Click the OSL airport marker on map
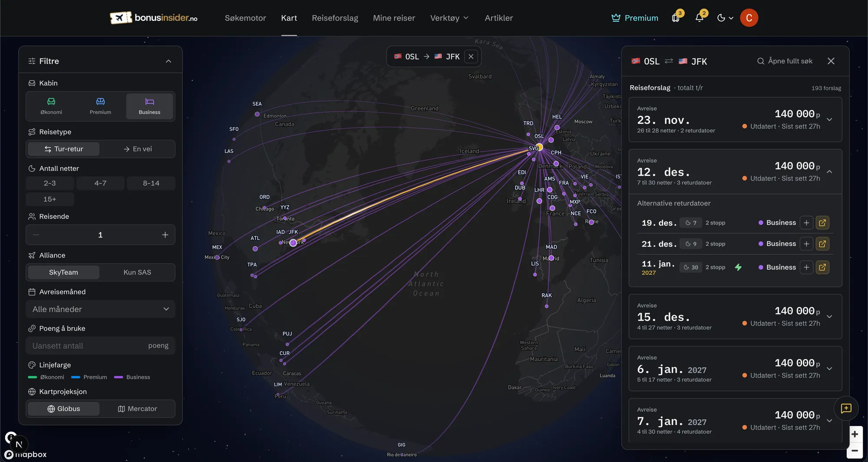The image size is (868, 462). tap(539, 147)
